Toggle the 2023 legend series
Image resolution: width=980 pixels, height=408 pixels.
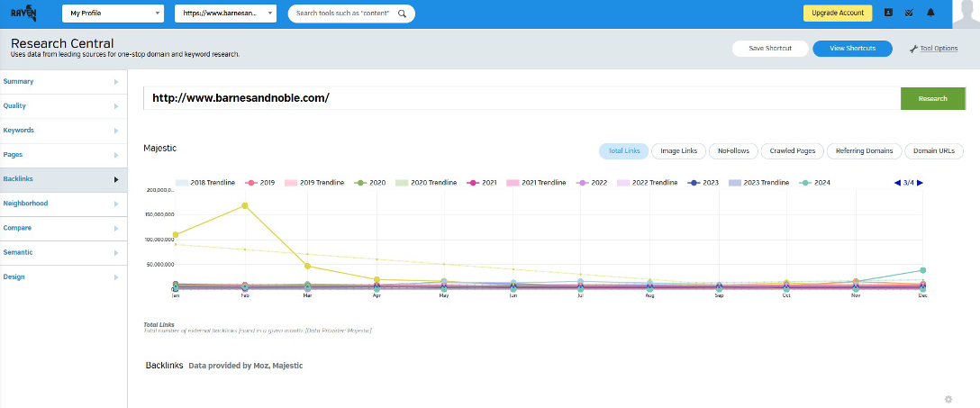point(703,183)
